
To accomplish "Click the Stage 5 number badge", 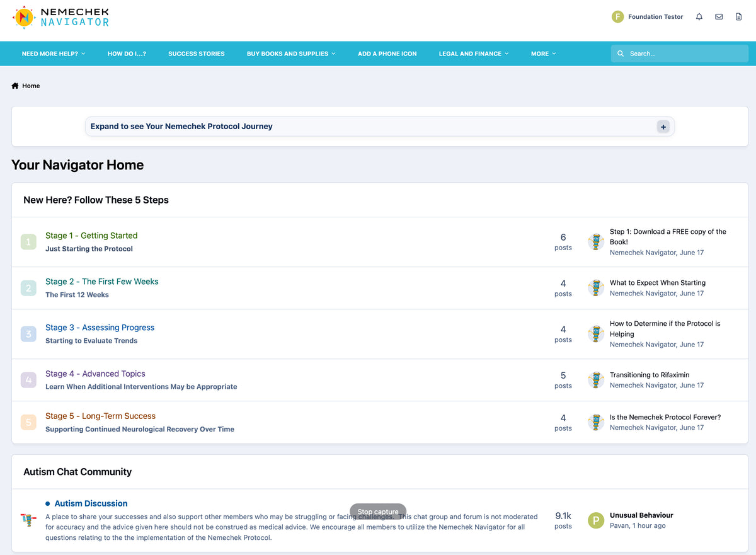I will [28, 422].
